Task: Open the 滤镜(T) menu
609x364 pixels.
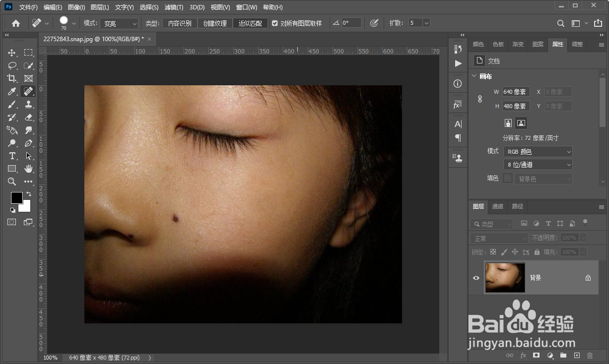Action: (x=173, y=7)
